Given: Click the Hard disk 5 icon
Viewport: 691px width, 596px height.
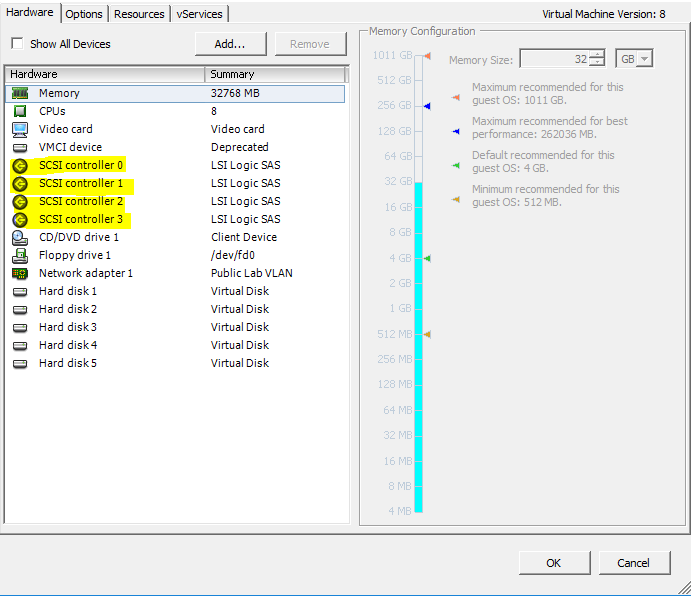Looking at the screenshot, I should tap(20, 364).
